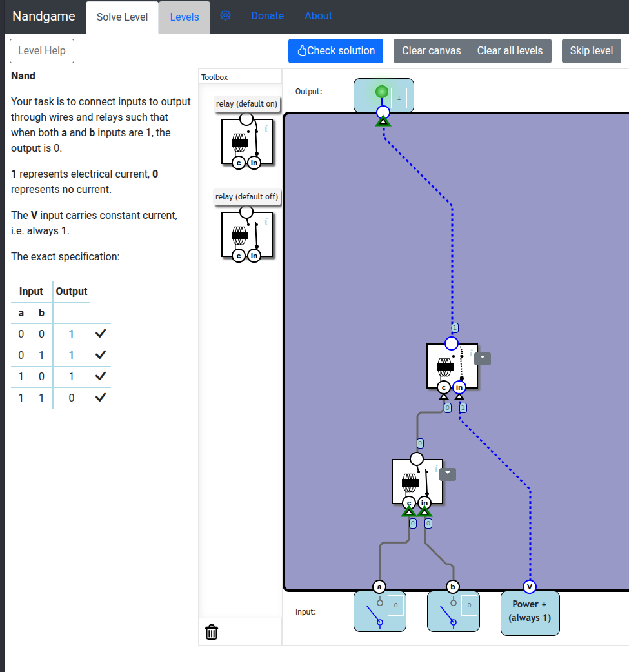Click the Skip level button
The height and width of the screenshot is (672, 629).
point(591,51)
